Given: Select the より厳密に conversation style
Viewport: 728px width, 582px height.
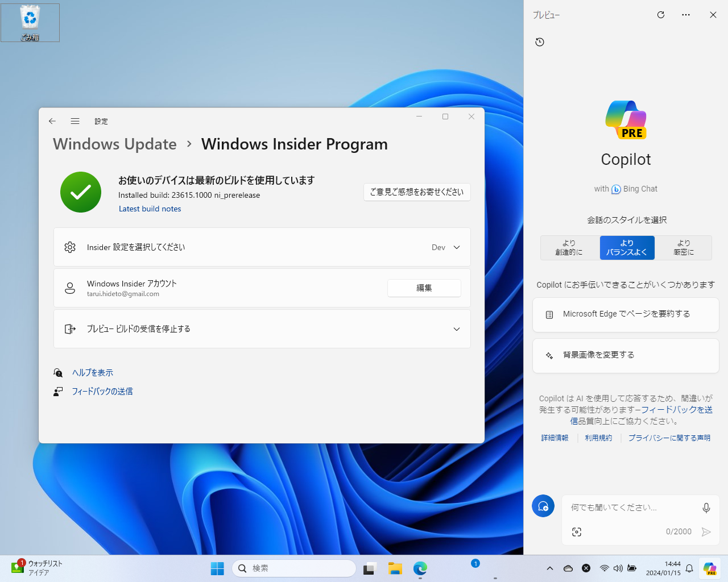Looking at the screenshot, I should click(x=684, y=247).
